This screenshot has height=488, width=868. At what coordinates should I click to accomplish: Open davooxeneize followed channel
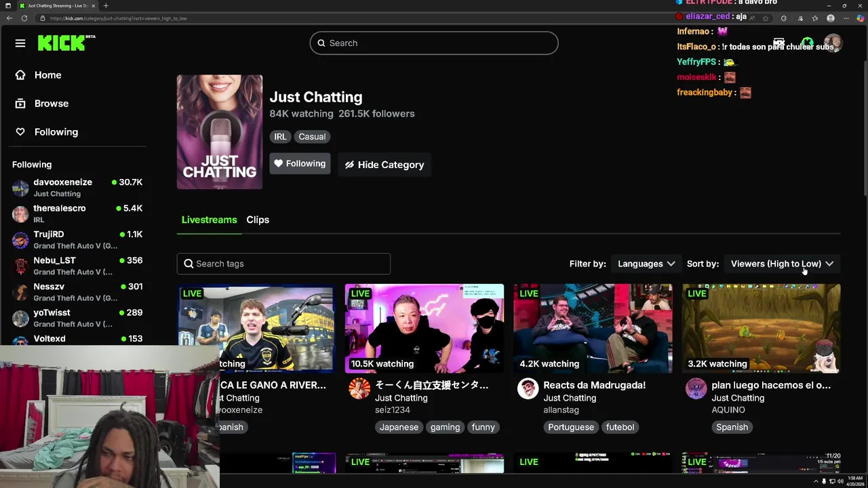coord(78,188)
